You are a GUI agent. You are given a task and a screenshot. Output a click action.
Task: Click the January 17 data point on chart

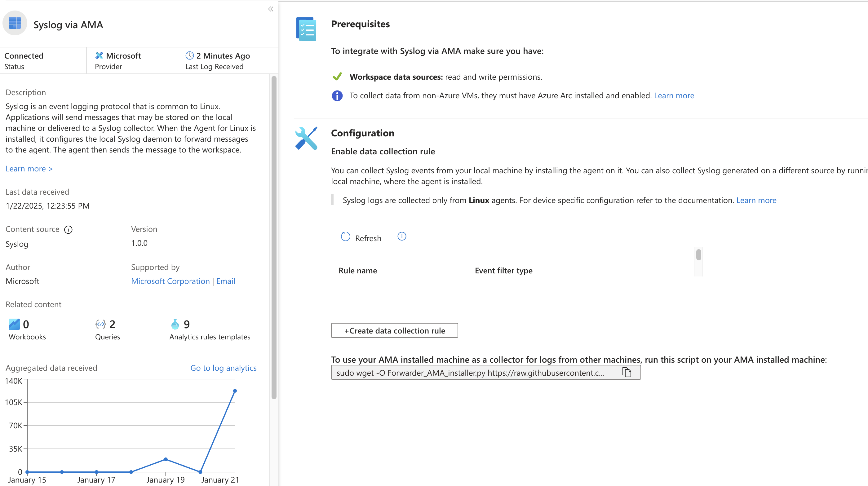tap(96, 472)
